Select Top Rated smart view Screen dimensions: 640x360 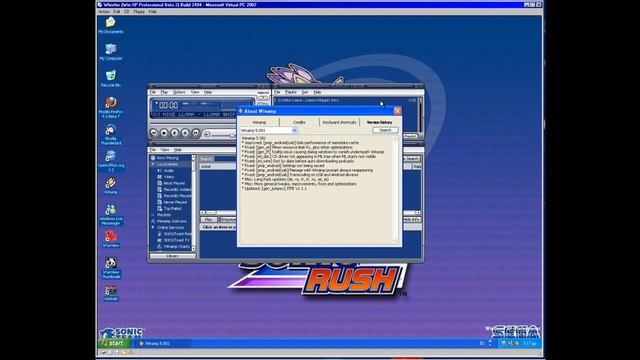coord(172,208)
